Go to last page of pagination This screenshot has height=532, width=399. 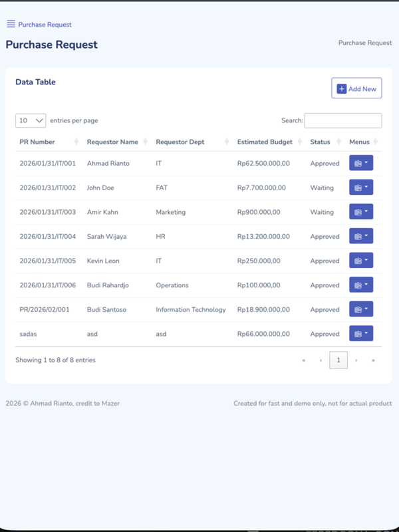point(373,360)
